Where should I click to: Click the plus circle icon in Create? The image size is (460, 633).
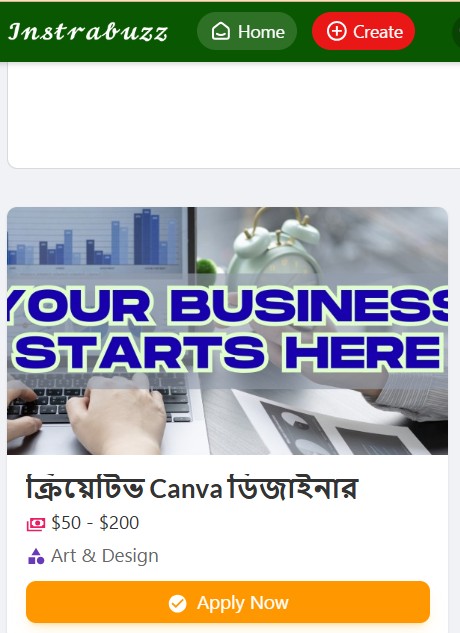336,31
